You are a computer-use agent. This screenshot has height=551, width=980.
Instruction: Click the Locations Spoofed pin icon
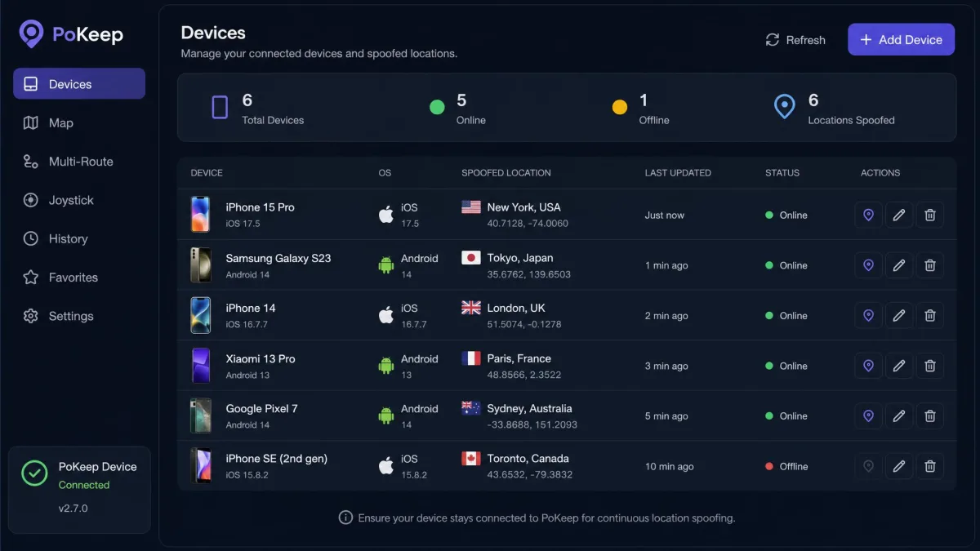tap(784, 107)
